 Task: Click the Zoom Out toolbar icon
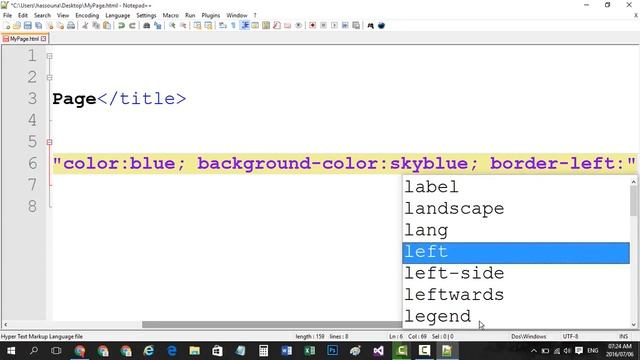pyautogui.click(x=183, y=26)
